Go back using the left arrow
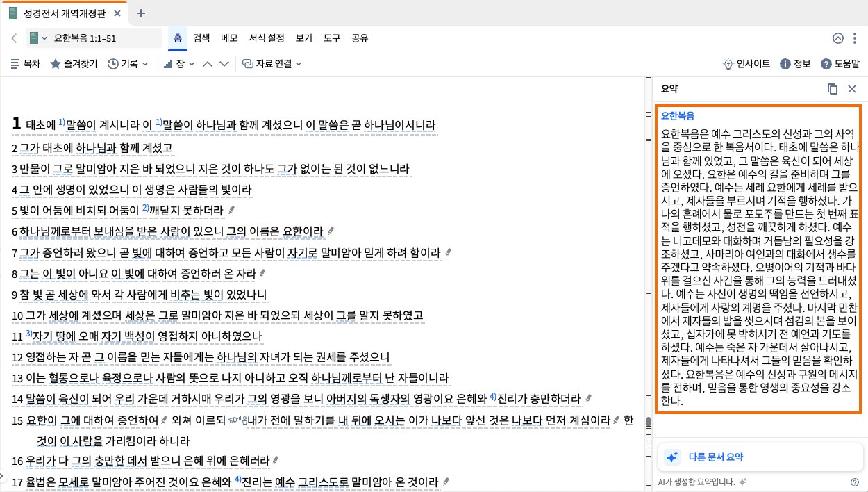 click(x=14, y=38)
